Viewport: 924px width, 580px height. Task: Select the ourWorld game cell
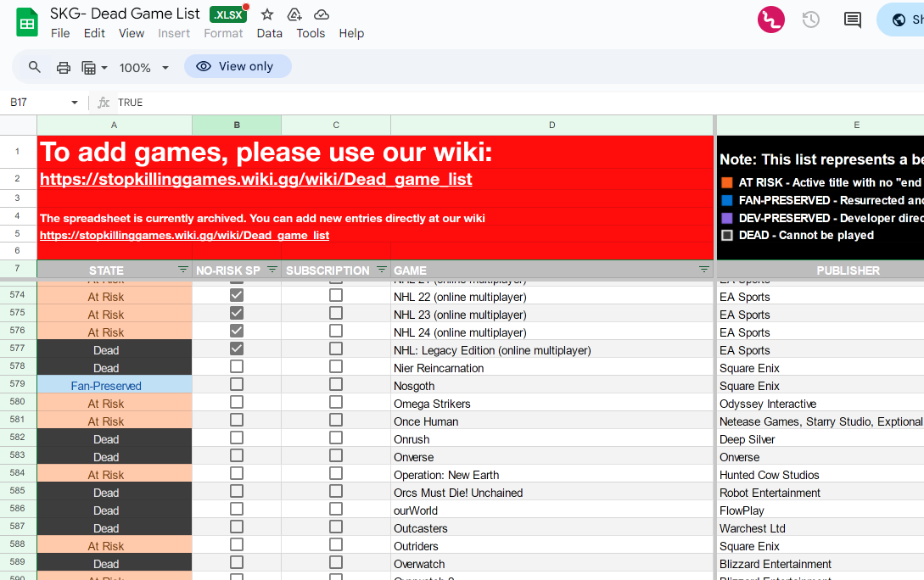[x=552, y=510]
